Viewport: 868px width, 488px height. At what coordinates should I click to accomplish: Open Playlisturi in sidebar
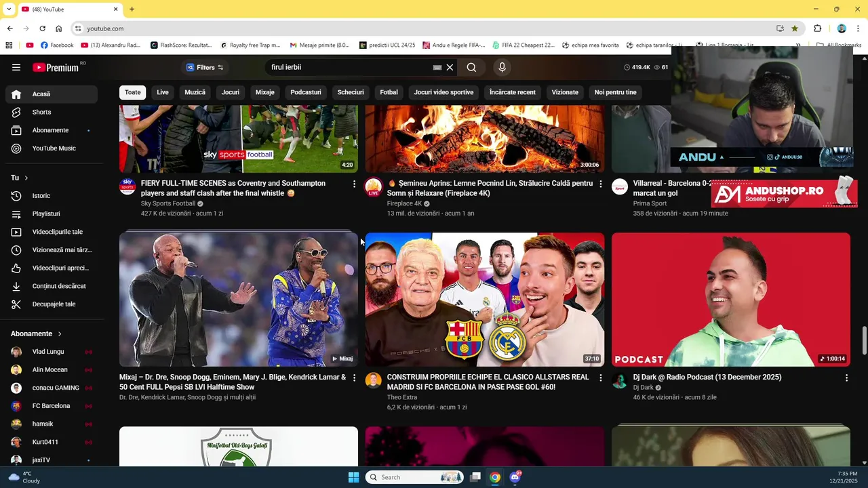52,213
